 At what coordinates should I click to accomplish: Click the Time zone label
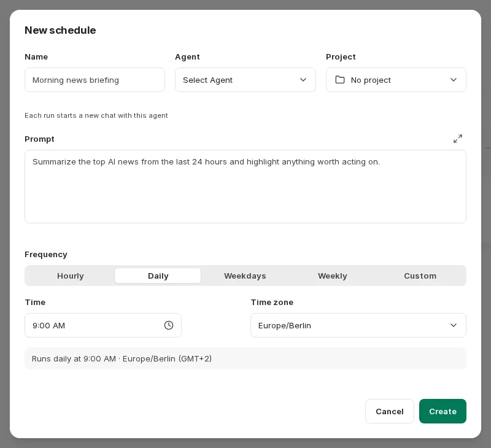pos(272,303)
